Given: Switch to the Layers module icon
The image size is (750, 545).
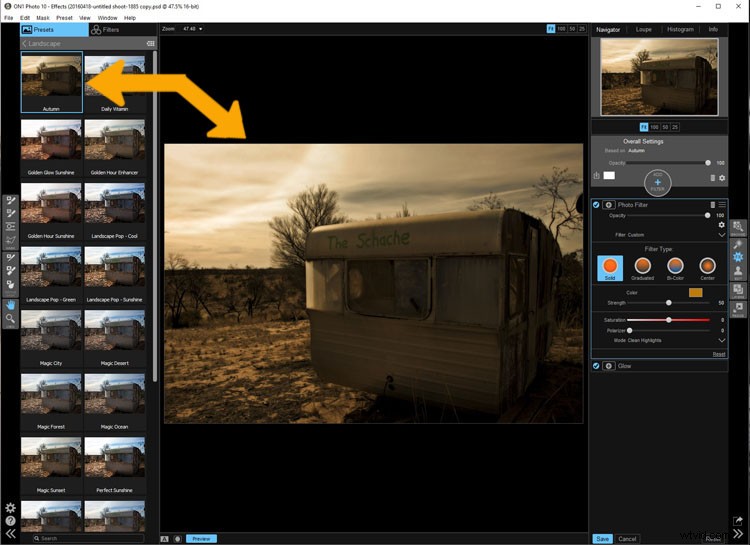Looking at the screenshot, I should pyautogui.click(x=738, y=290).
